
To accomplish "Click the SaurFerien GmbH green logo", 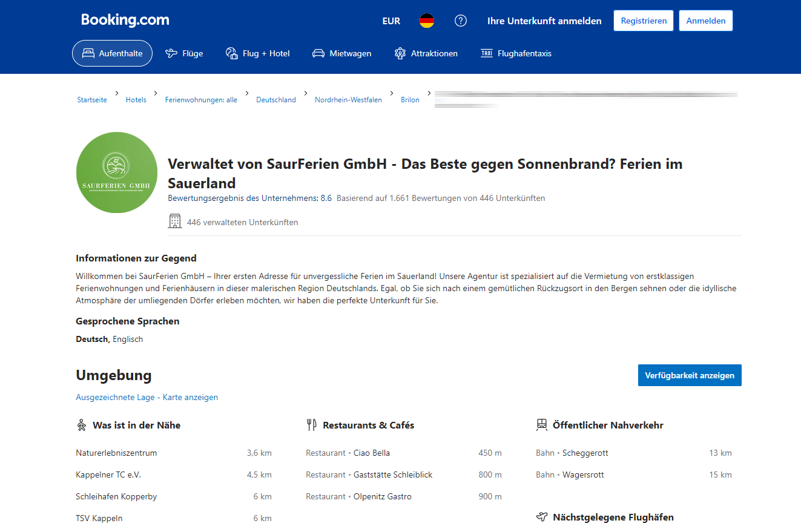I will [x=116, y=172].
